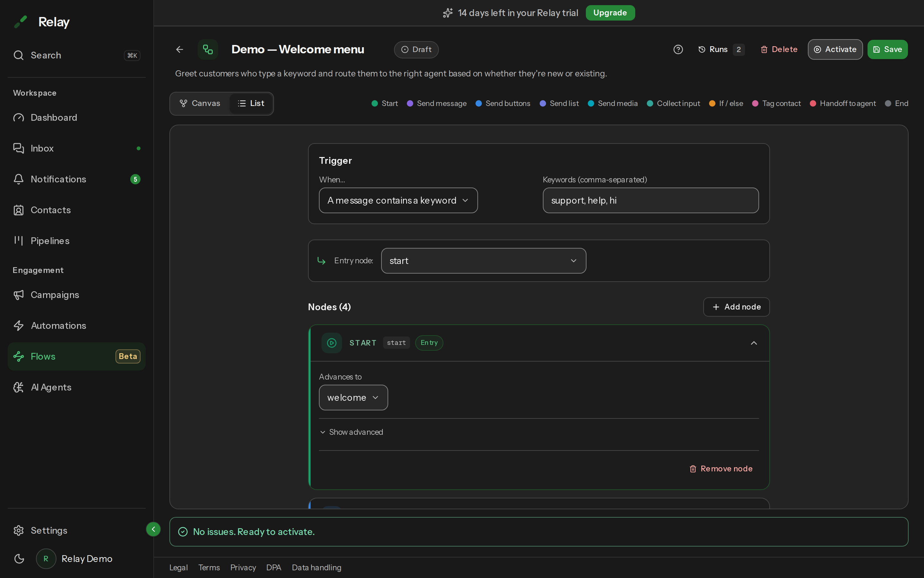Open the 'Advances to' welcome dropdown
The image size is (924, 578).
(x=353, y=398)
